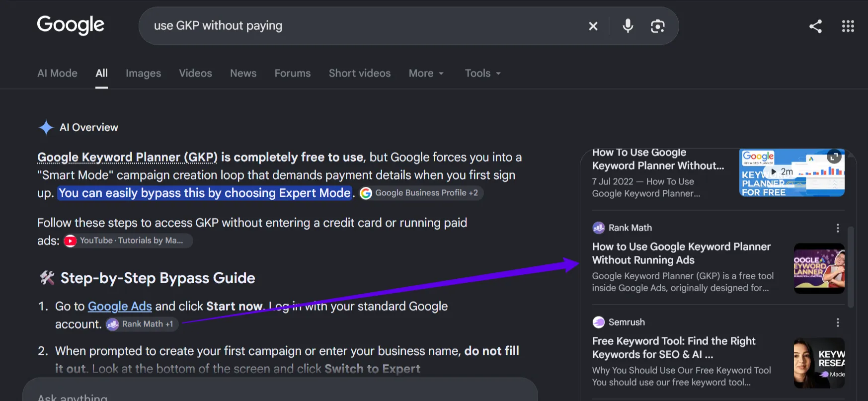Open the Google Business Profile +2 source chip
This screenshot has height=401, width=868.
(420, 193)
